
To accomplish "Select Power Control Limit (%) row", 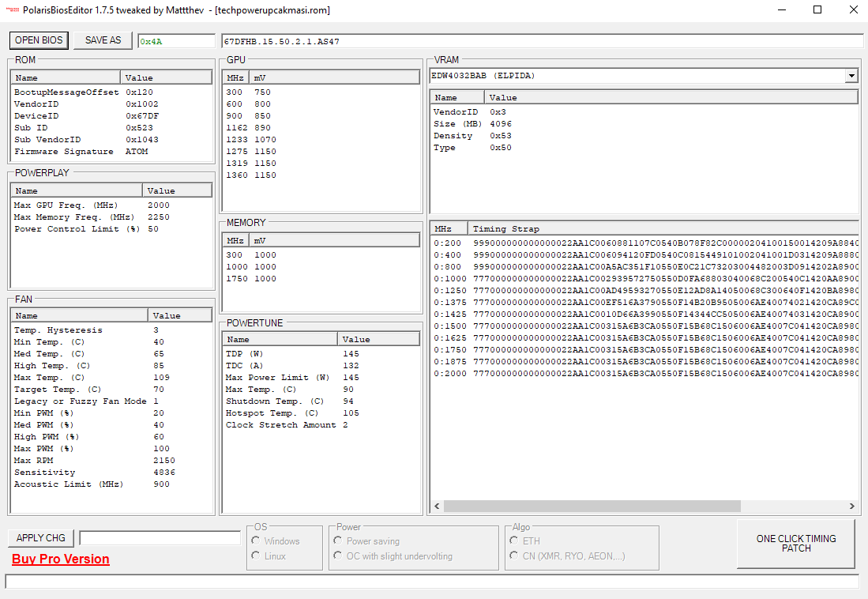I will click(111, 229).
